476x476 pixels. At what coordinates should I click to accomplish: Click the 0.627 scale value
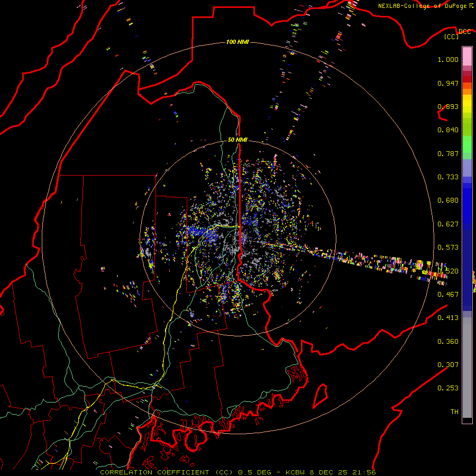click(448, 224)
